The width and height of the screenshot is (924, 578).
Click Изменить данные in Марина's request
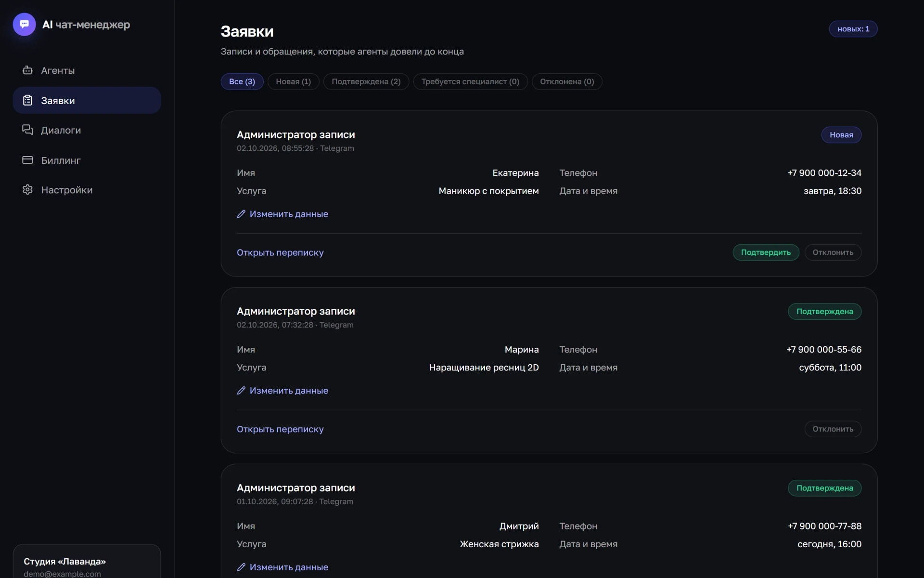pyautogui.click(x=282, y=391)
